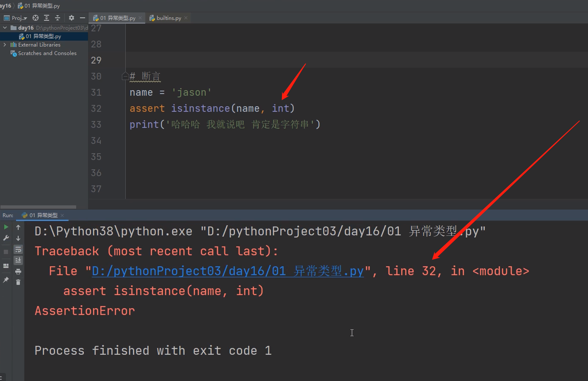Close the 01 异常类型.py editor tab

pyautogui.click(x=140, y=18)
